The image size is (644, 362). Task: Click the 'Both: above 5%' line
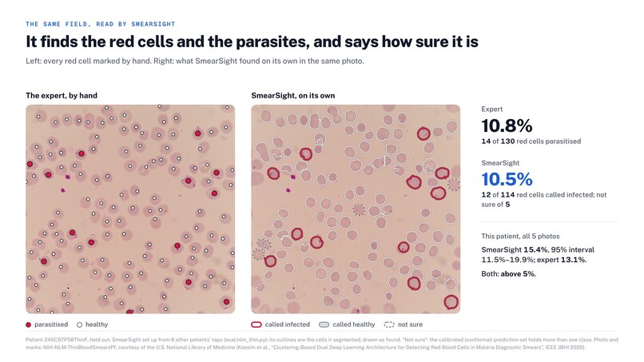tap(508, 273)
